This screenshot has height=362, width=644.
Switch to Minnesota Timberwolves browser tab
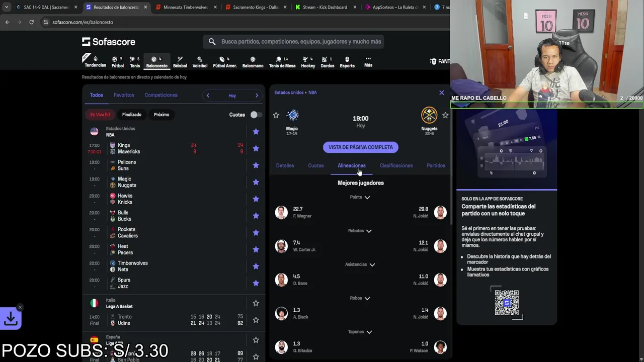(x=185, y=7)
